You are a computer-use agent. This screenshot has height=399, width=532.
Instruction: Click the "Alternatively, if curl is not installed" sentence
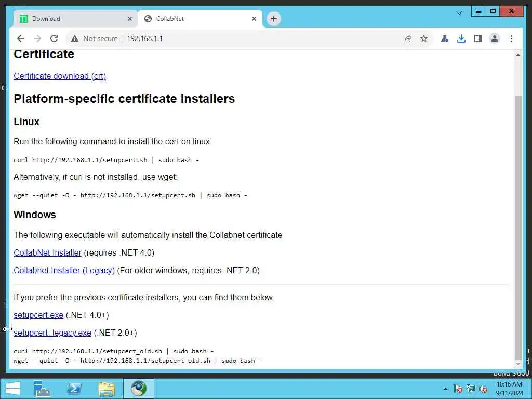(x=96, y=177)
